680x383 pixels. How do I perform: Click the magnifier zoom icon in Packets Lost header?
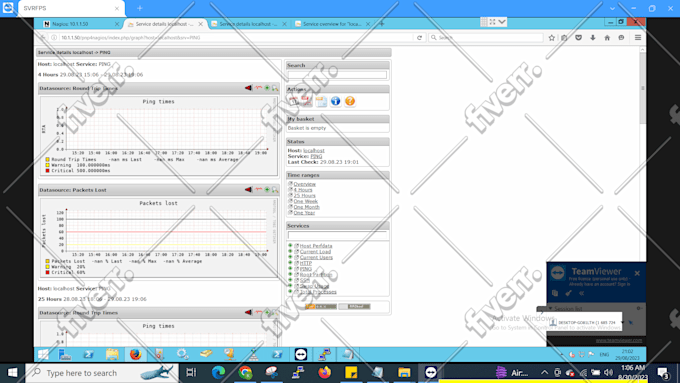tap(275, 190)
